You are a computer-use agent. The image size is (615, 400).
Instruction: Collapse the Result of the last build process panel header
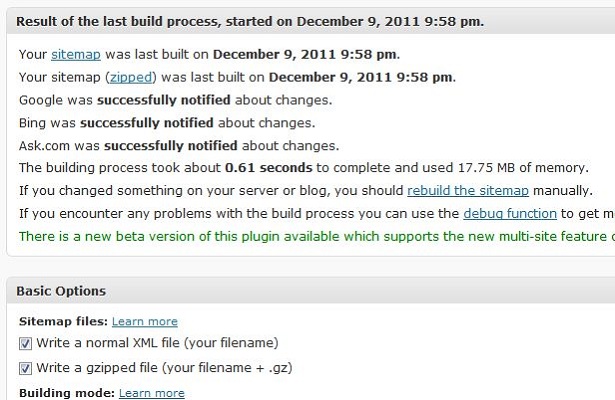click(x=311, y=22)
